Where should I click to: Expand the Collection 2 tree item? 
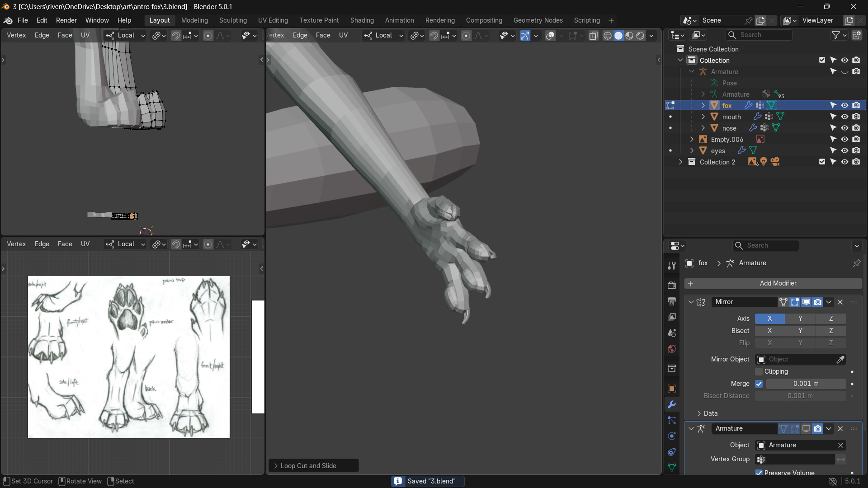680,162
